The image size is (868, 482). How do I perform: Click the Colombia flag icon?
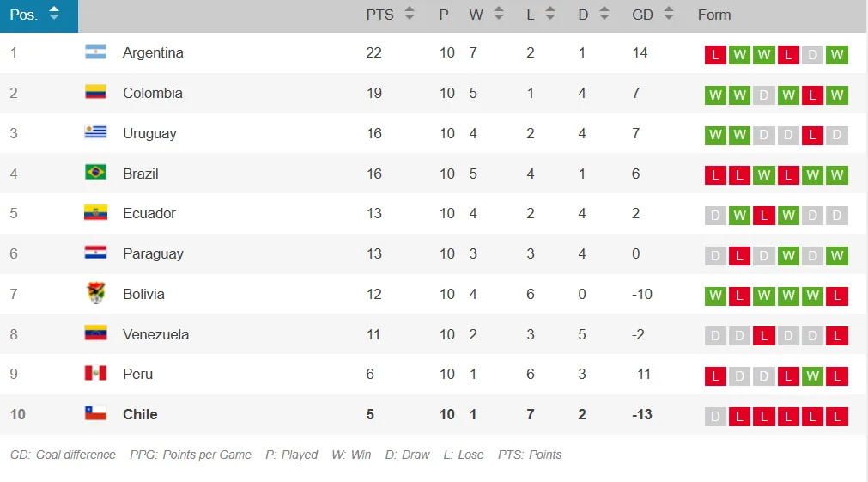point(95,93)
